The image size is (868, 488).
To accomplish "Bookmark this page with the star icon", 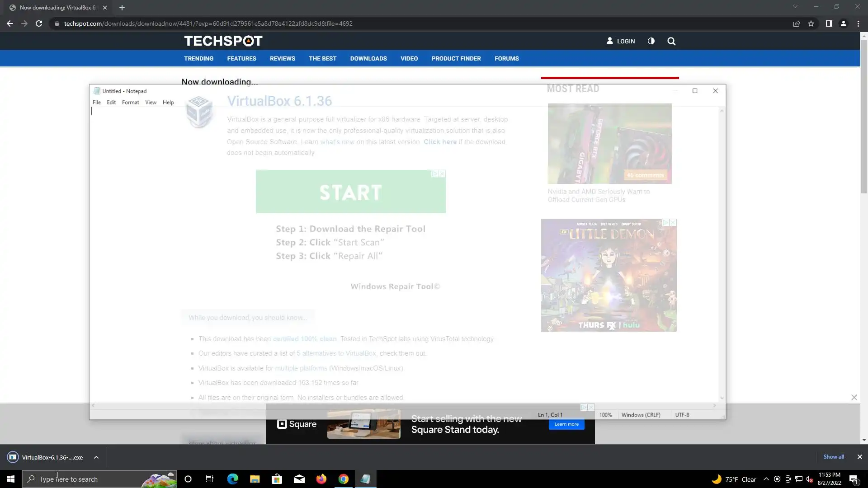I will tap(811, 23).
